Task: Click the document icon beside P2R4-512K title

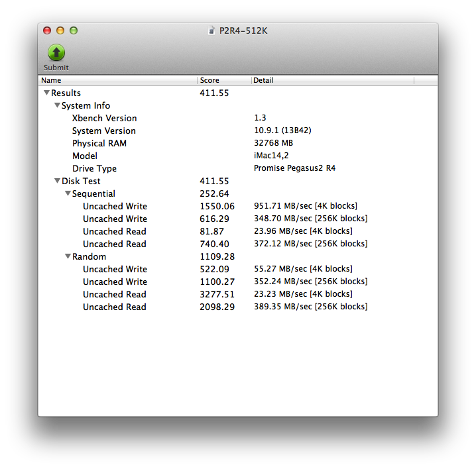Action: point(211,30)
